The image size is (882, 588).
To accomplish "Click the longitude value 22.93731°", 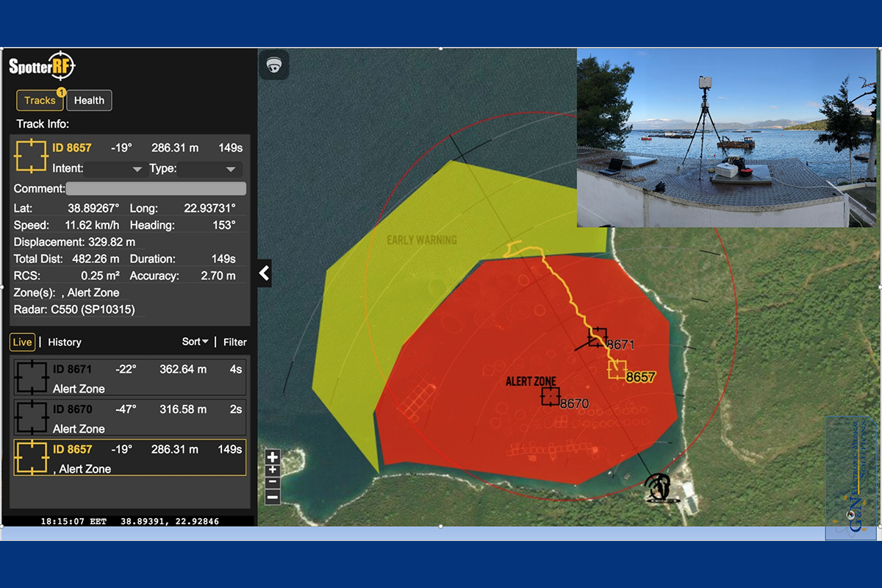I will click(211, 209).
